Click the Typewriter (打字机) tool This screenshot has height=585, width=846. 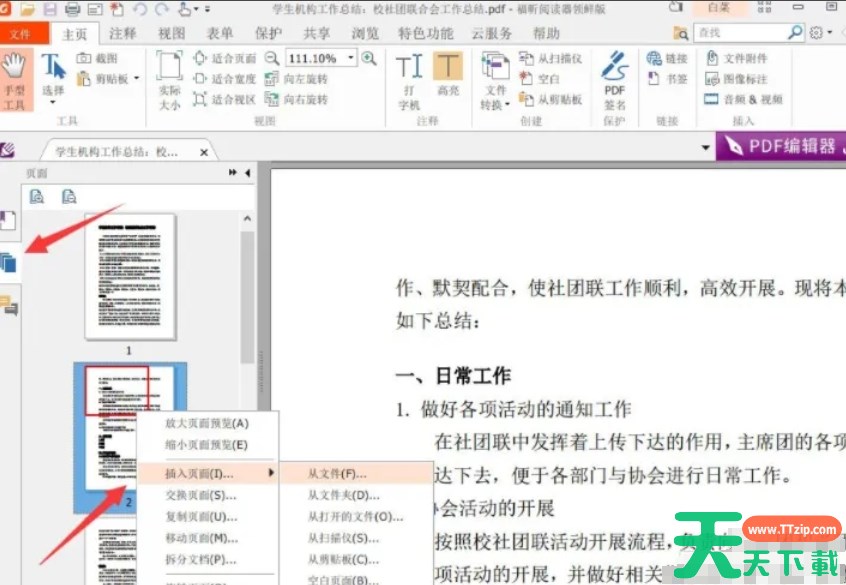(409, 80)
